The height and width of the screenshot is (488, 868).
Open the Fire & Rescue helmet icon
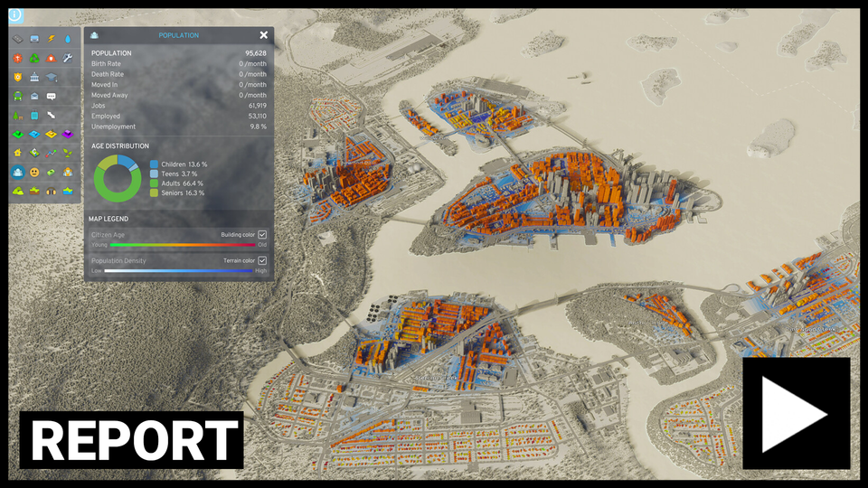pyautogui.click(x=51, y=58)
